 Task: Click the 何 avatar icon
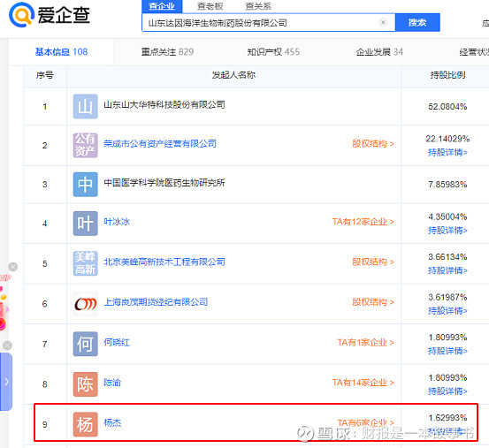tap(86, 344)
